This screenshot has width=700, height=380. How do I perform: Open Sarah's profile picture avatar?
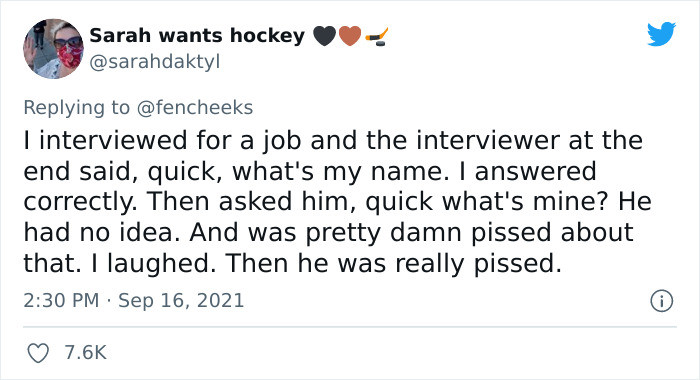[x=54, y=49]
